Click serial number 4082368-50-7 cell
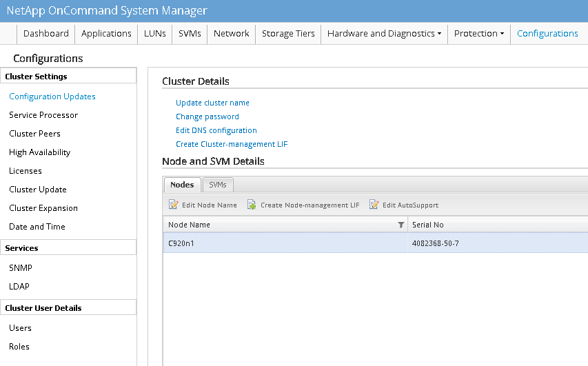 (x=436, y=243)
